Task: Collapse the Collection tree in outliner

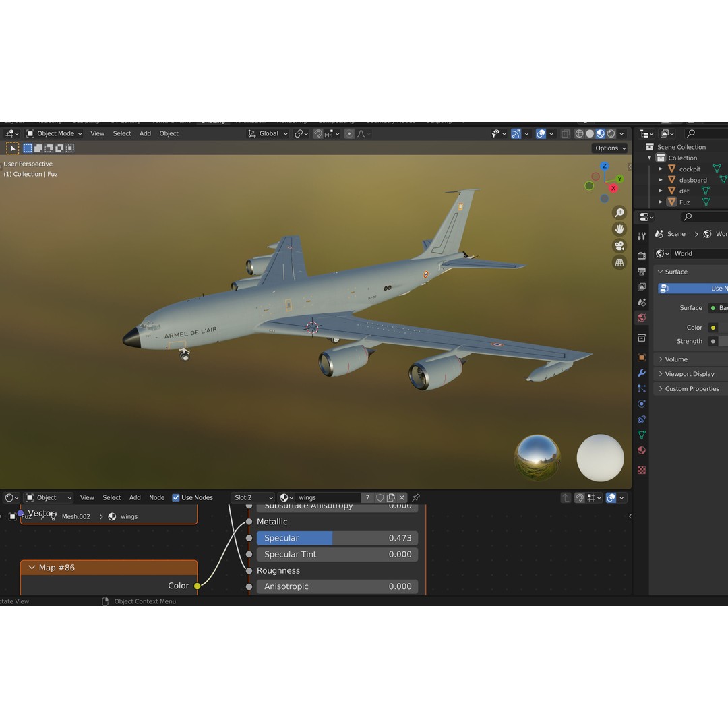Action: pyautogui.click(x=650, y=158)
